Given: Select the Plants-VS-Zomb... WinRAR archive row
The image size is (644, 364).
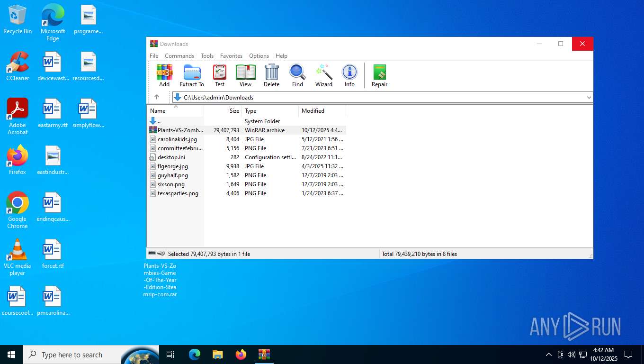Looking at the screenshot, I should pos(180,130).
